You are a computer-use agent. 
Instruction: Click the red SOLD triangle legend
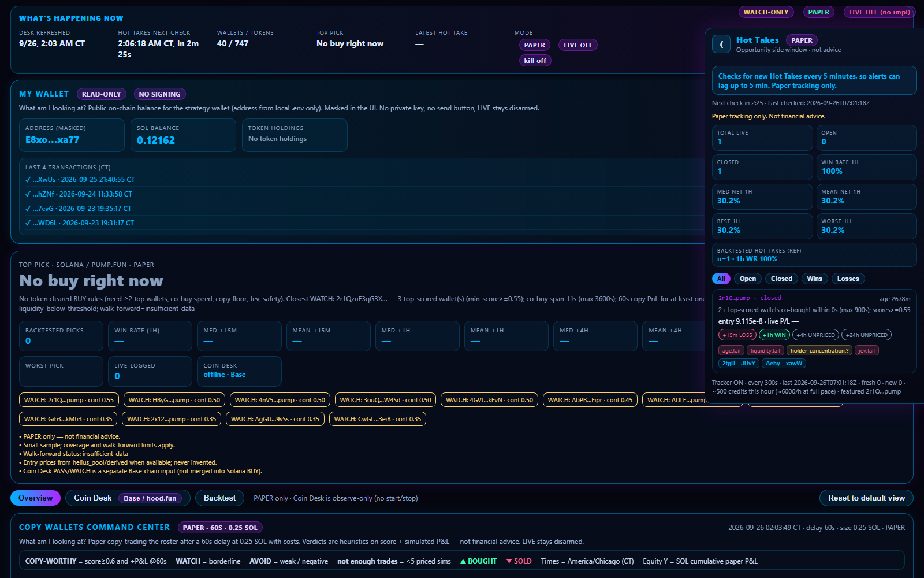tap(519, 561)
